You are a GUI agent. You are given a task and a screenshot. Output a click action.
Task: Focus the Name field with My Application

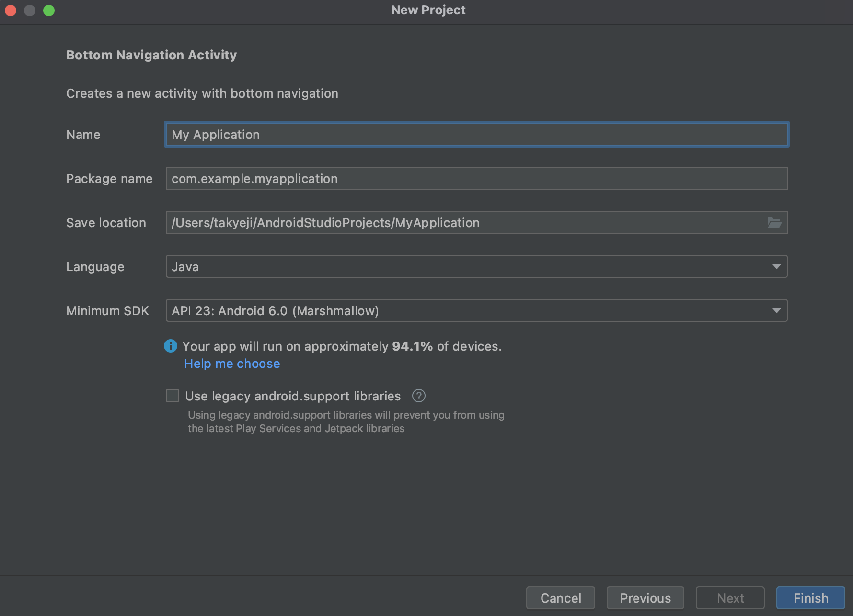pos(476,134)
